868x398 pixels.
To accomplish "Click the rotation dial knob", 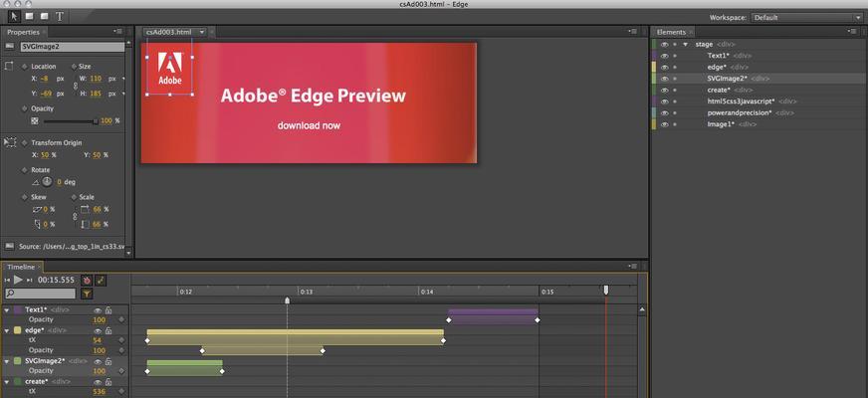I will (47, 181).
